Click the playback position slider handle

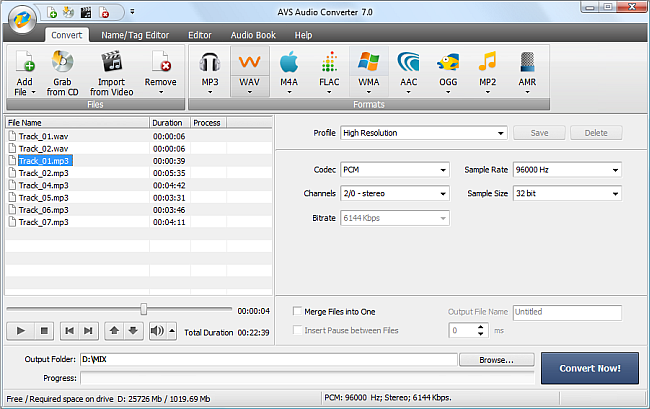tap(143, 309)
